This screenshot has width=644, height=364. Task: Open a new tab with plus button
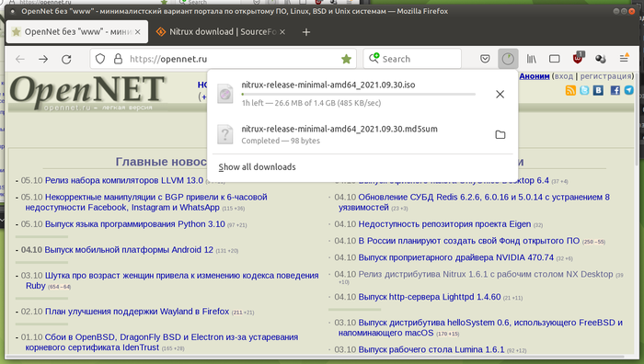pos(306,32)
